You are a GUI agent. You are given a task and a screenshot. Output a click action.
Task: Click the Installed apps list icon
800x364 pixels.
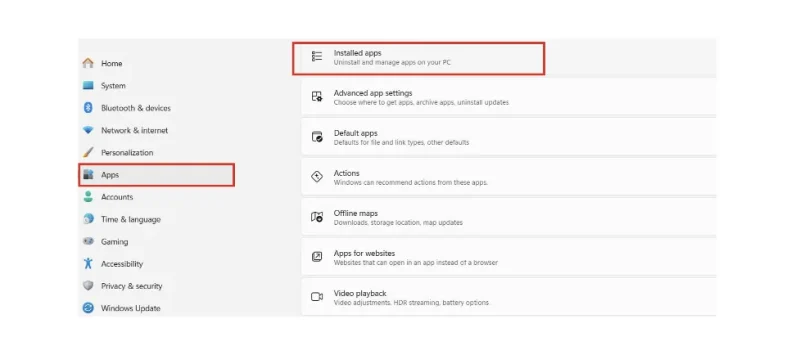pos(317,57)
